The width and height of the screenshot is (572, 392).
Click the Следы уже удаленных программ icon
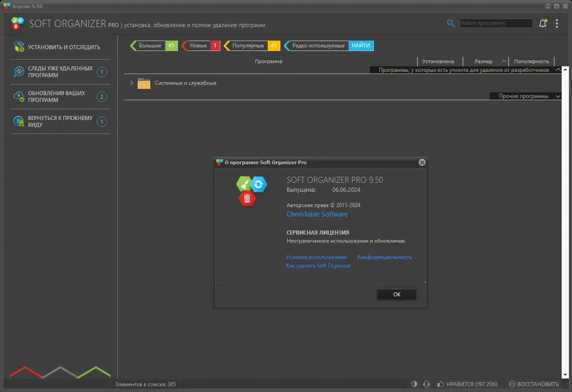pyautogui.click(x=19, y=71)
